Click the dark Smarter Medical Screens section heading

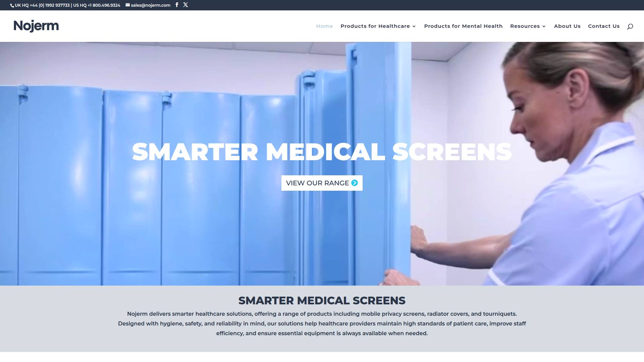point(322,301)
